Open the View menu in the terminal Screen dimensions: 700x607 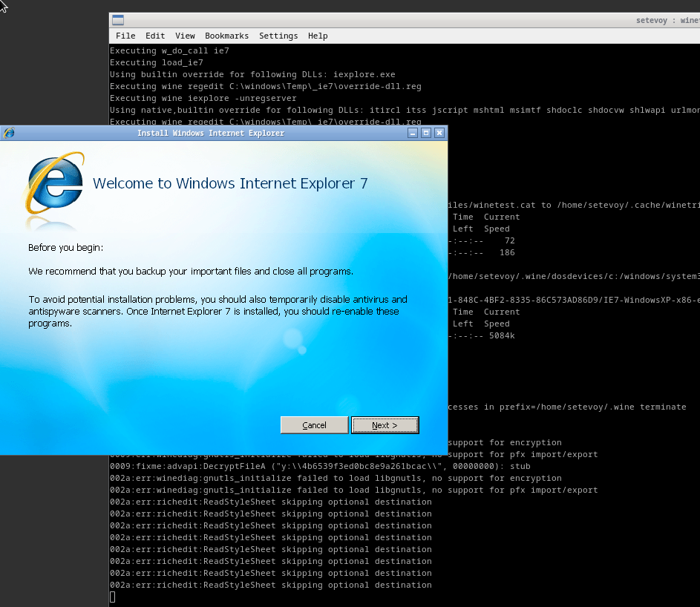point(185,36)
